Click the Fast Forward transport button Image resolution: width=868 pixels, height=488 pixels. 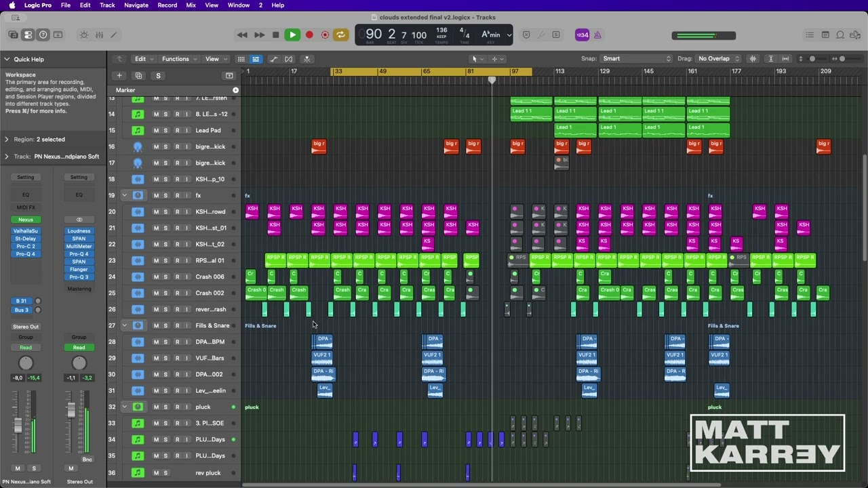point(259,35)
